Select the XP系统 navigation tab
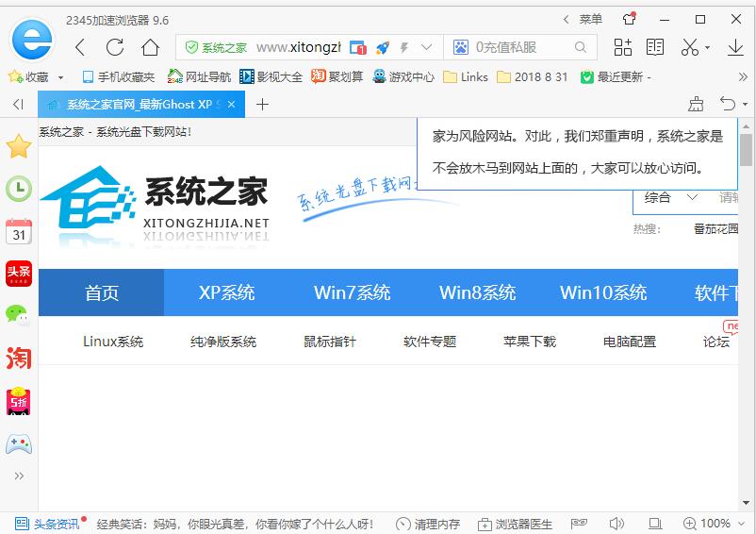Viewport: 756px width, 534px height. click(226, 292)
